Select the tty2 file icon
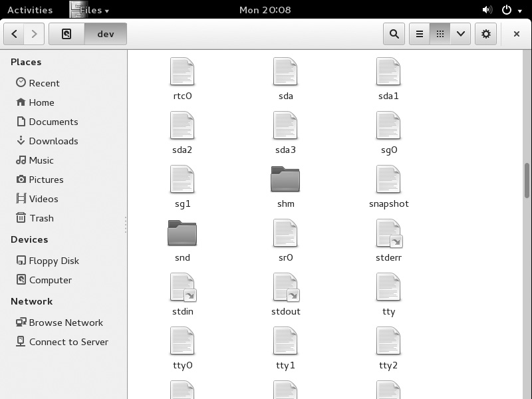The height and width of the screenshot is (399, 532). (x=388, y=342)
